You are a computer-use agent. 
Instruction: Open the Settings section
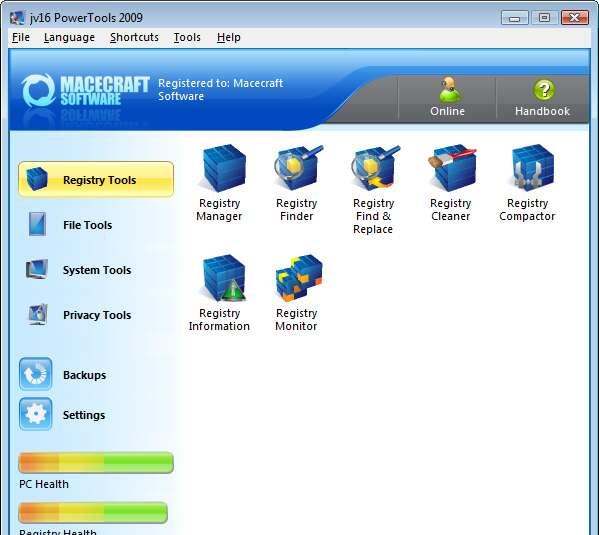pyautogui.click(x=62, y=415)
